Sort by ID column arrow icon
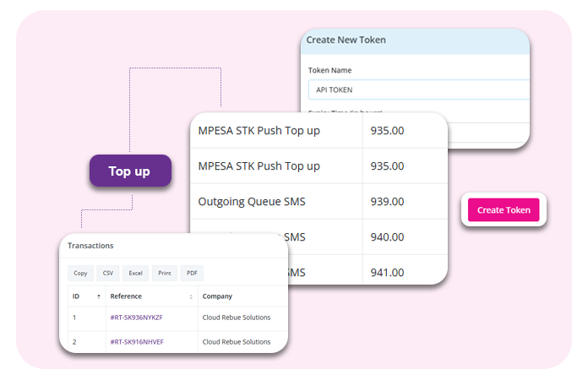The width and height of the screenshot is (588, 380). [x=99, y=296]
